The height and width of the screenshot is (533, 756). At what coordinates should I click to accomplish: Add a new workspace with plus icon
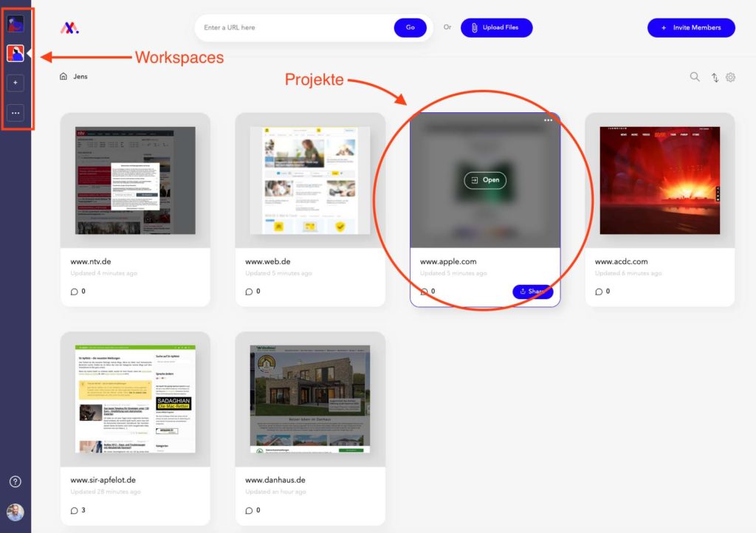pyautogui.click(x=16, y=83)
